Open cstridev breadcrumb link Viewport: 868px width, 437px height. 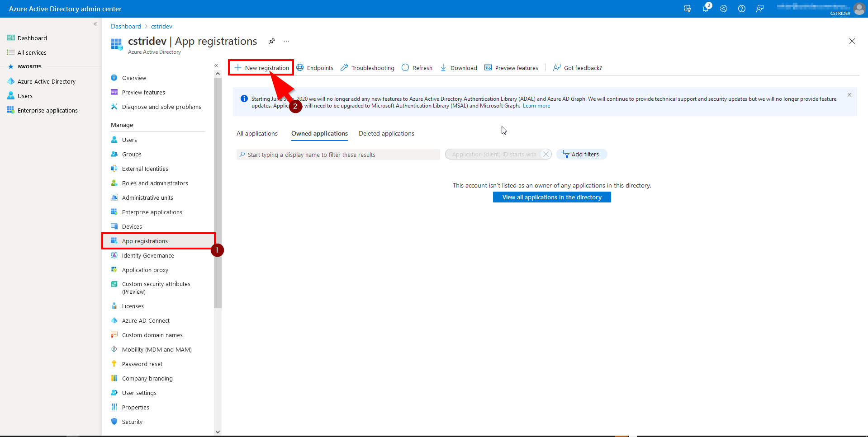(x=161, y=26)
